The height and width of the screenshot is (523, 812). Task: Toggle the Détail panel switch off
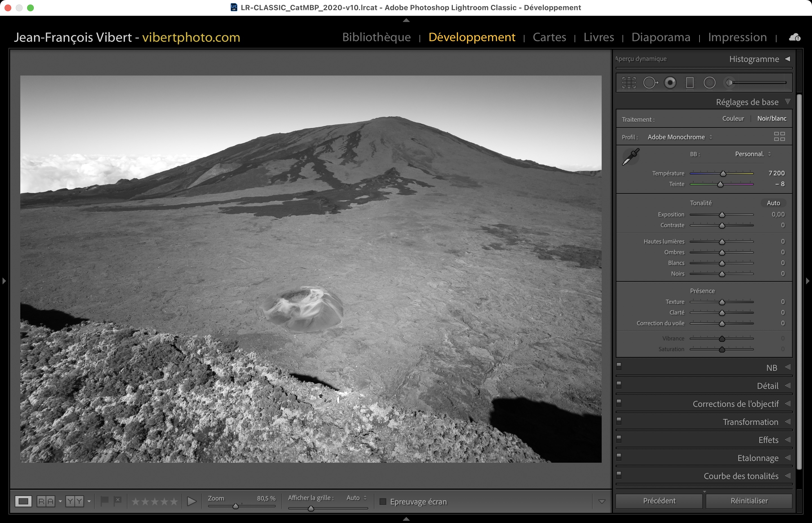point(619,384)
